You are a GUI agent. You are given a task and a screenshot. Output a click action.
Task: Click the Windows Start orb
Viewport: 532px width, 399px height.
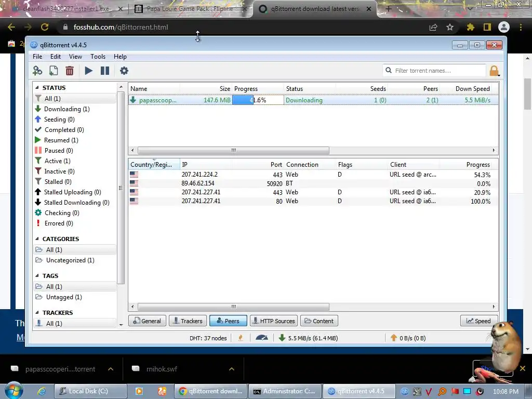14,391
